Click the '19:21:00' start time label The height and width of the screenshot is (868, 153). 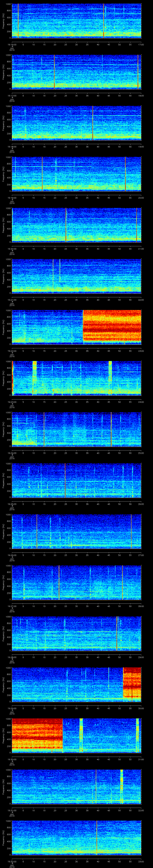click(12, 300)
